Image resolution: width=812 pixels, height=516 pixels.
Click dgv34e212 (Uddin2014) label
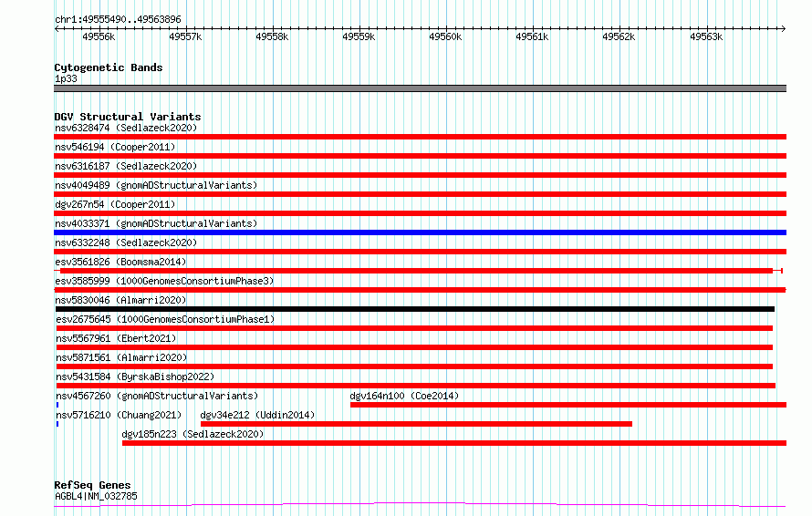[x=257, y=415]
